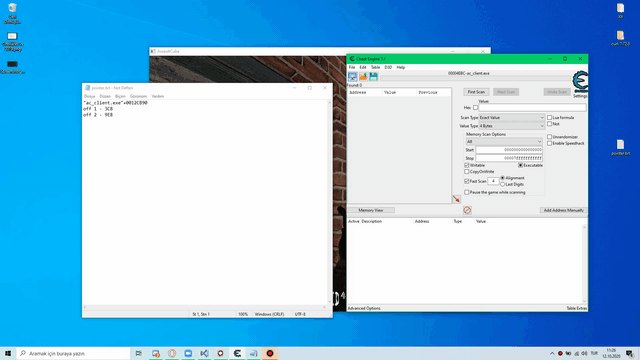The height and width of the screenshot is (360, 640).
Task: Enable the CopyOnWrite checkbox
Action: [x=467, y=172]
